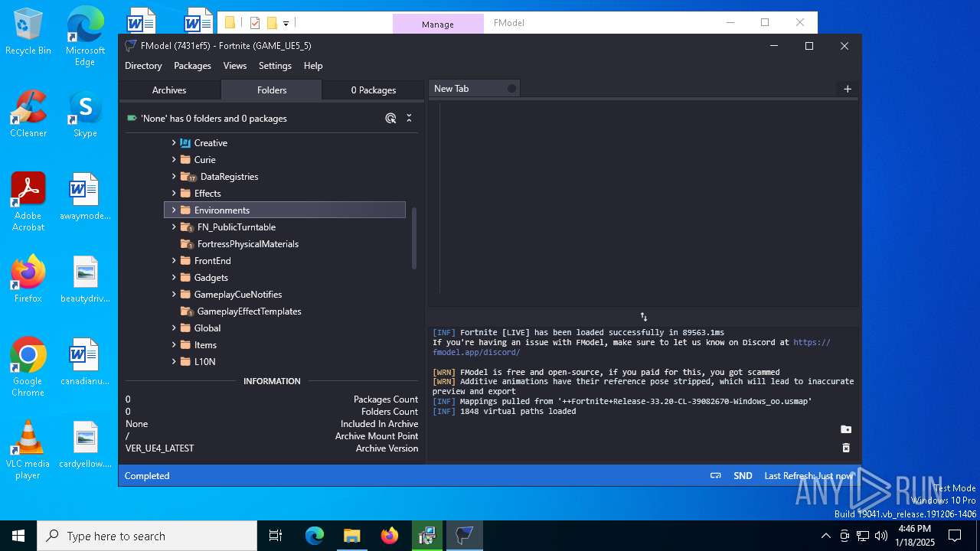Expand the FN_PublicTurntable folder
The height and width of the screenshot is (551, 980).
coord(174,227)
